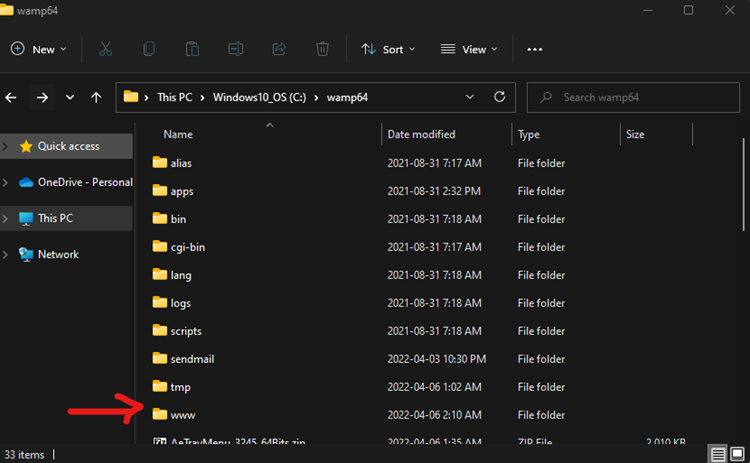This screenshot has height=463, width=750.
Task: Click the bin folder icon
Action: tap(160, 219)
